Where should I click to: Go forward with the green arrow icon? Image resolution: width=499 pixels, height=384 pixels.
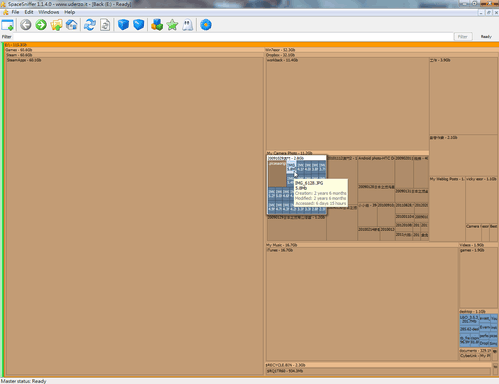pos(41,25)
